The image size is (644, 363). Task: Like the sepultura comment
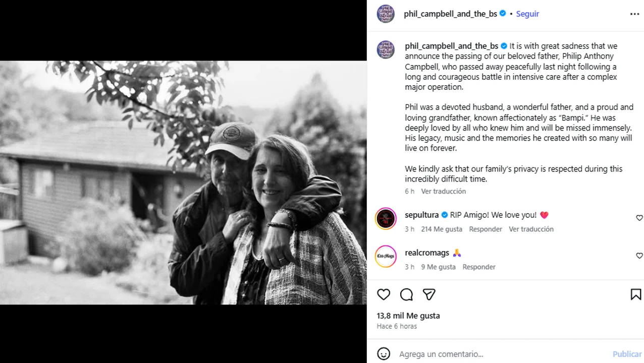pos(639,218)
